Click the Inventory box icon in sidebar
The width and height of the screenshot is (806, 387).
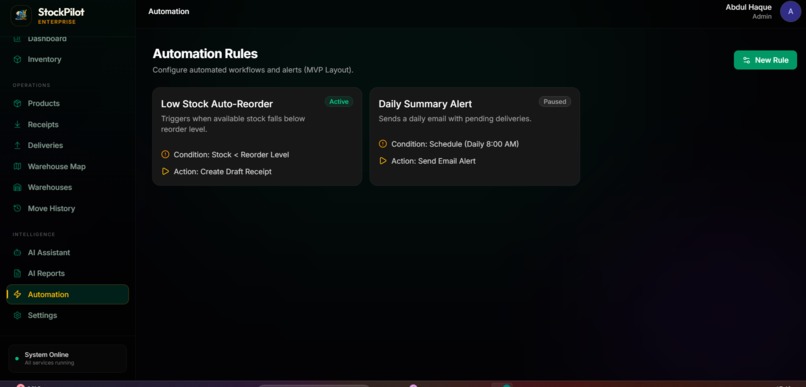pos(17,60)
